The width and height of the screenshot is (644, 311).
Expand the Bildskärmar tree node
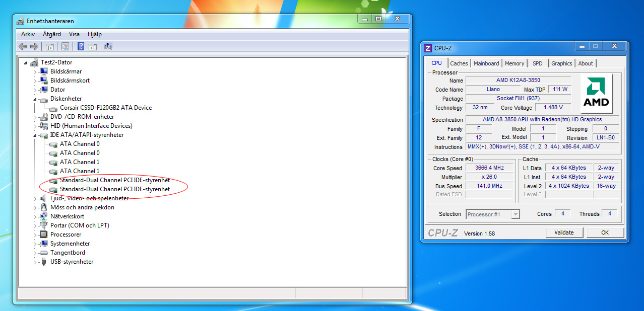click(x=35, y=71)
